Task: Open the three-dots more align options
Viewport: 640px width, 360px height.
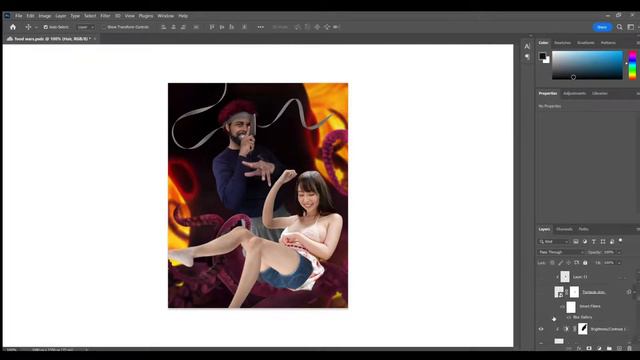Action: 260,27
